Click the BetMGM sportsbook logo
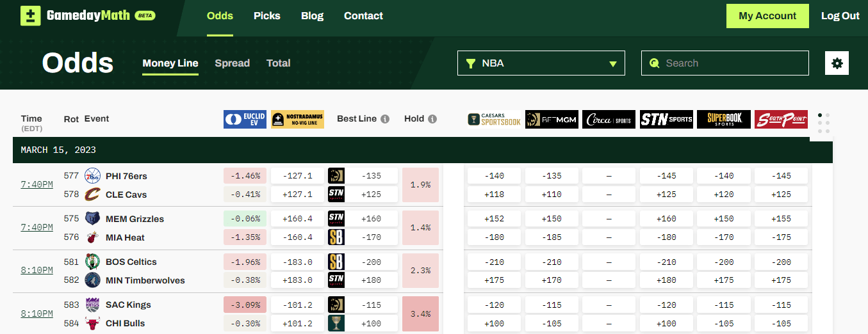The image size is (868, 334). pyautogui.click(x=552, y=119)
